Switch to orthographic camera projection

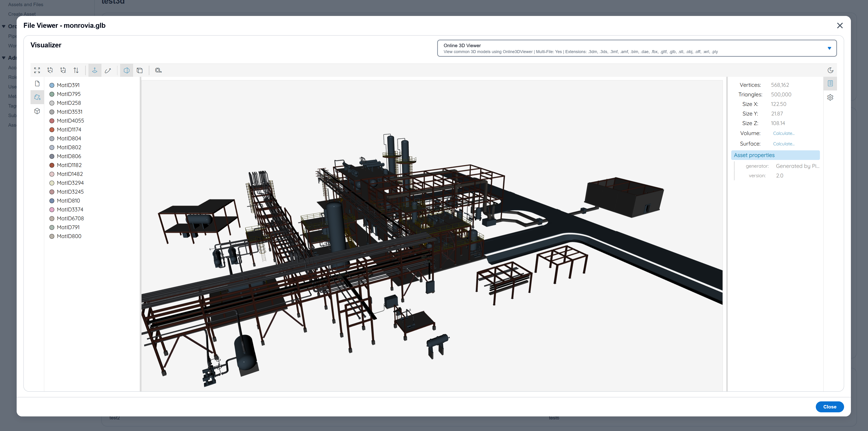[x=139, y=70]
